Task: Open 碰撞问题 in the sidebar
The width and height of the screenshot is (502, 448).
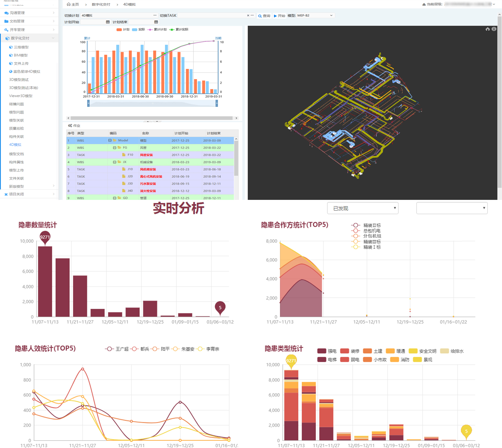Action: pyautogui.click(x=17, y=104)
